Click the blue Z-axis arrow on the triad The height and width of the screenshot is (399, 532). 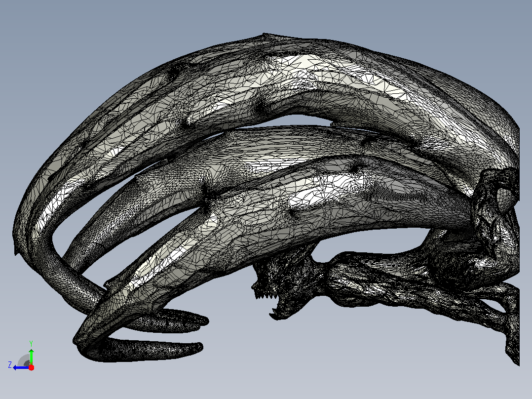(x=21, y=367)
